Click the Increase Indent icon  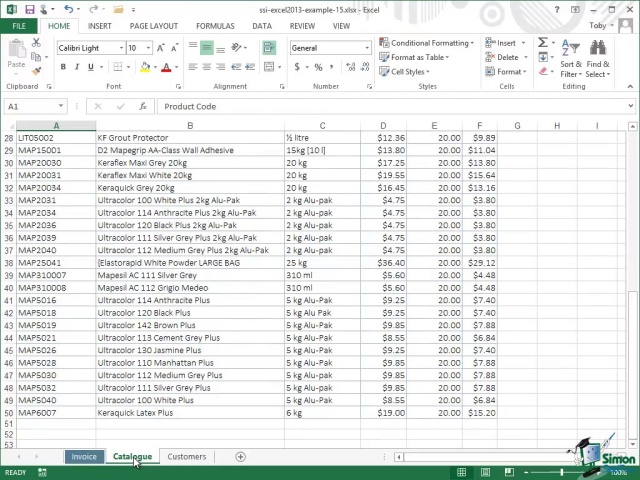coord(250,67)
